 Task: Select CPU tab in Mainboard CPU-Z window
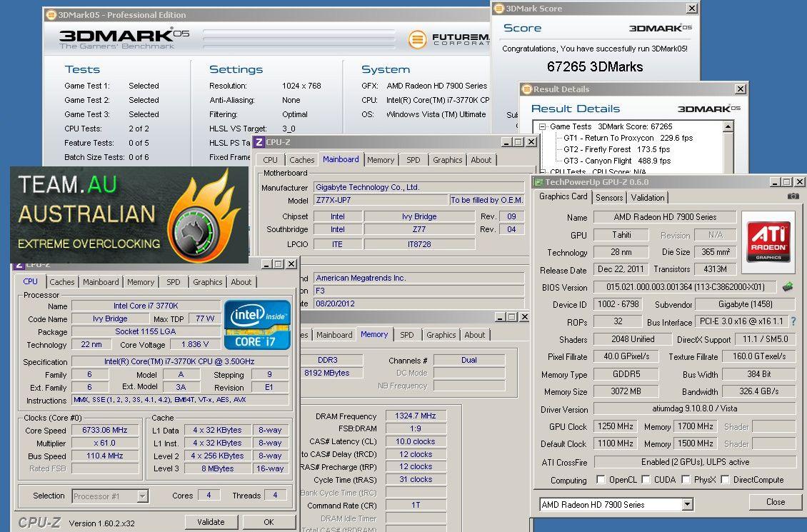click(270, 160)
